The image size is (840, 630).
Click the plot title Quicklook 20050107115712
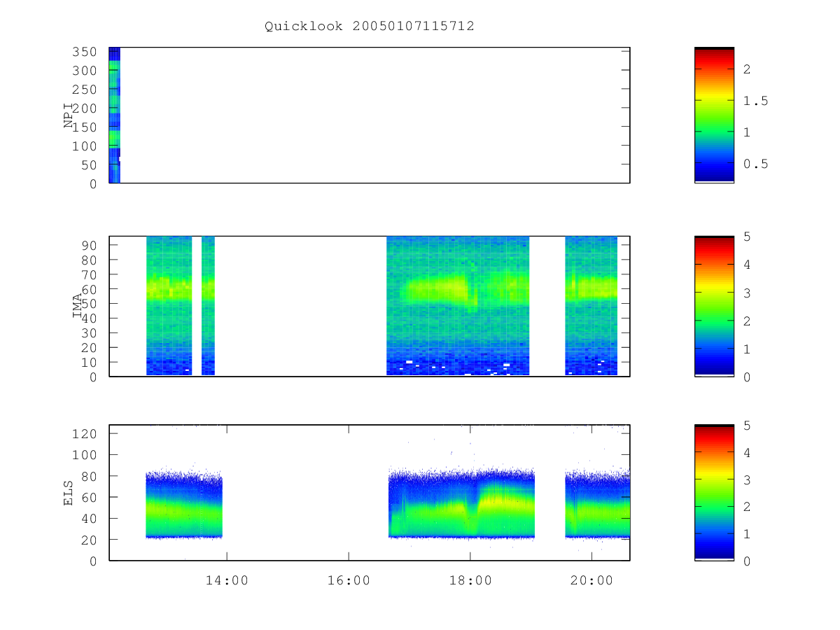coord(370,26)
